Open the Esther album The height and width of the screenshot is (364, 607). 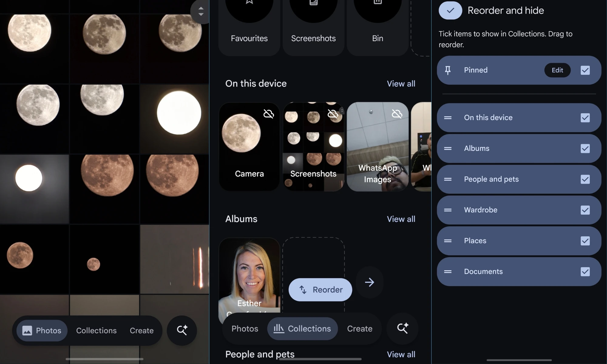(x=249, y=276)
